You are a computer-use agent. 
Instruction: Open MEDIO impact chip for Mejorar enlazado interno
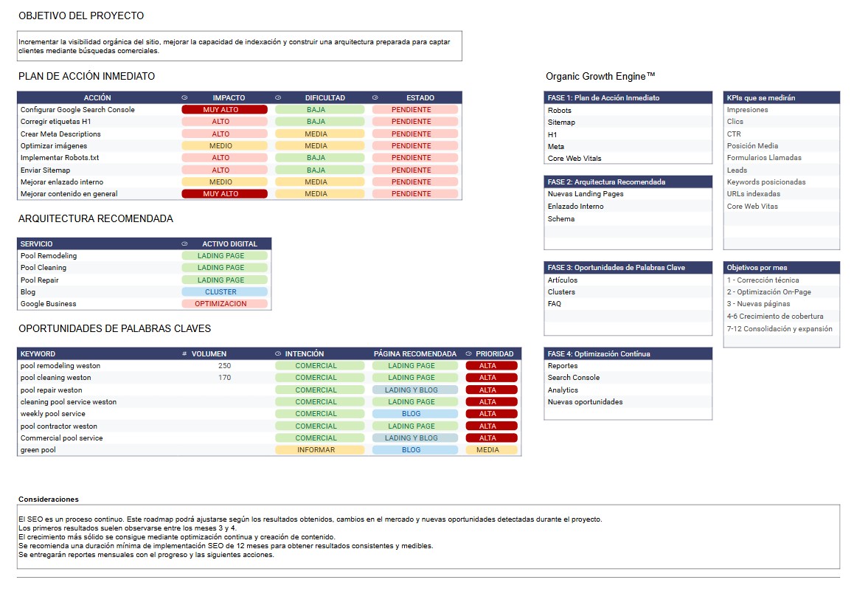pyautogui.click(x=225, y=182)
